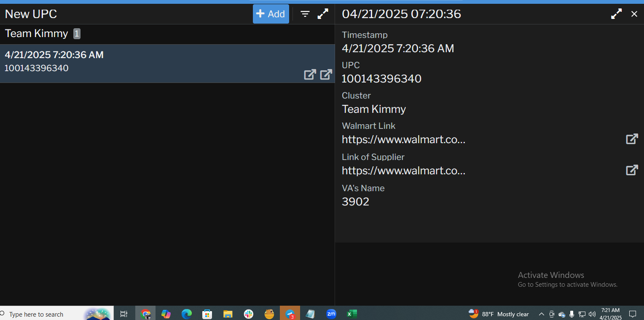Open the notification center icon
The width and height of the screenshot is (644, 320).
633,314
